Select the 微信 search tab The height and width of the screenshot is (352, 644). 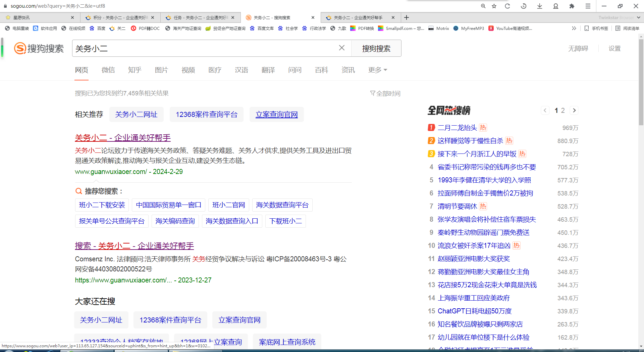tap(108, 70)
